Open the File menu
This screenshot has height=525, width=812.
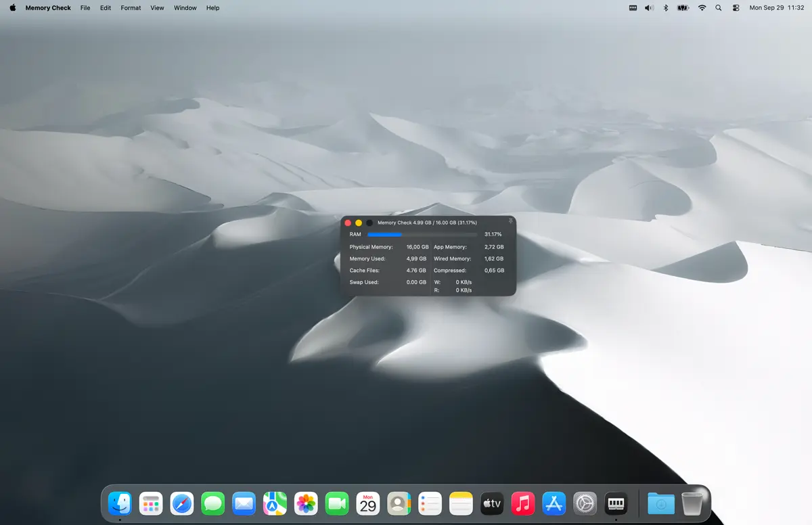tap(85, 8)
